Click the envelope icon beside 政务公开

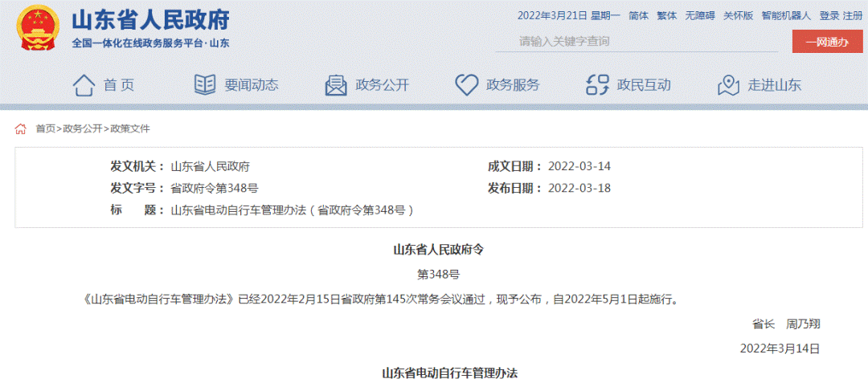(336, 84)
